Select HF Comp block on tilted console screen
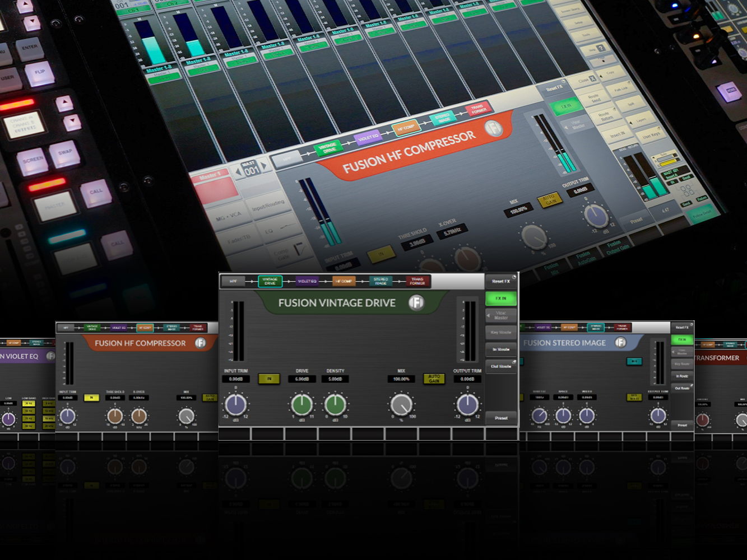This screenshot has height=560, width=747. (x=406, y=128)
